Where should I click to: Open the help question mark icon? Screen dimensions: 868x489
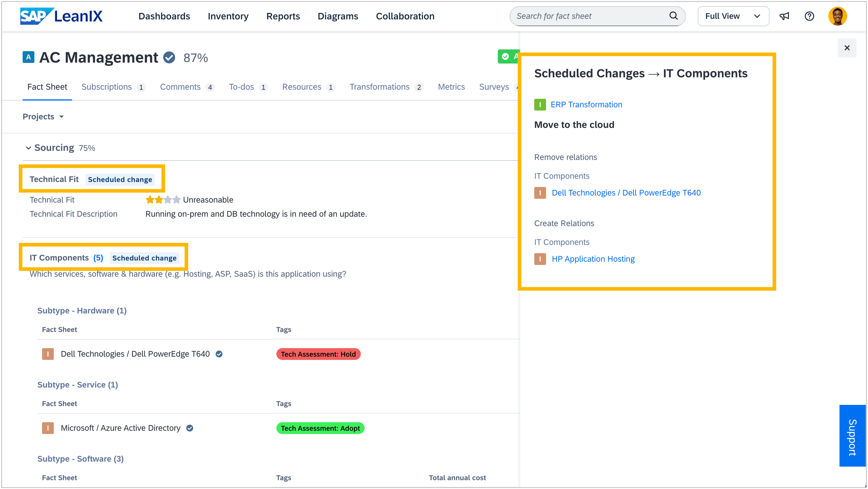click(x=809, y=16)
